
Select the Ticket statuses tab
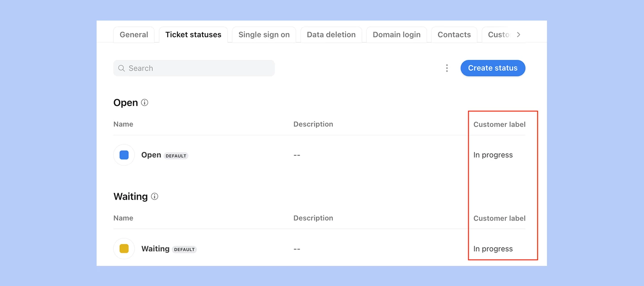coord(193,35)
